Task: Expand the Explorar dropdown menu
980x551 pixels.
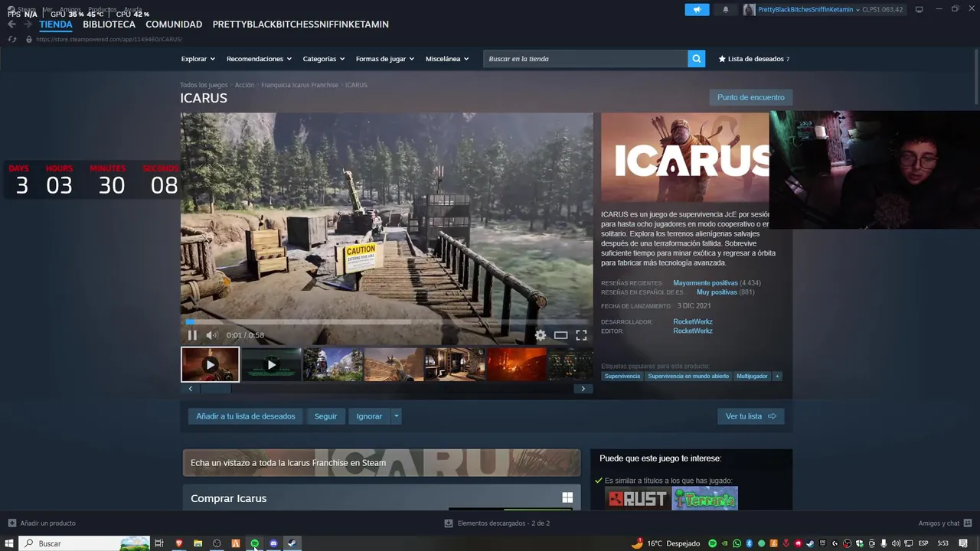Action: (x=198, y=59)
